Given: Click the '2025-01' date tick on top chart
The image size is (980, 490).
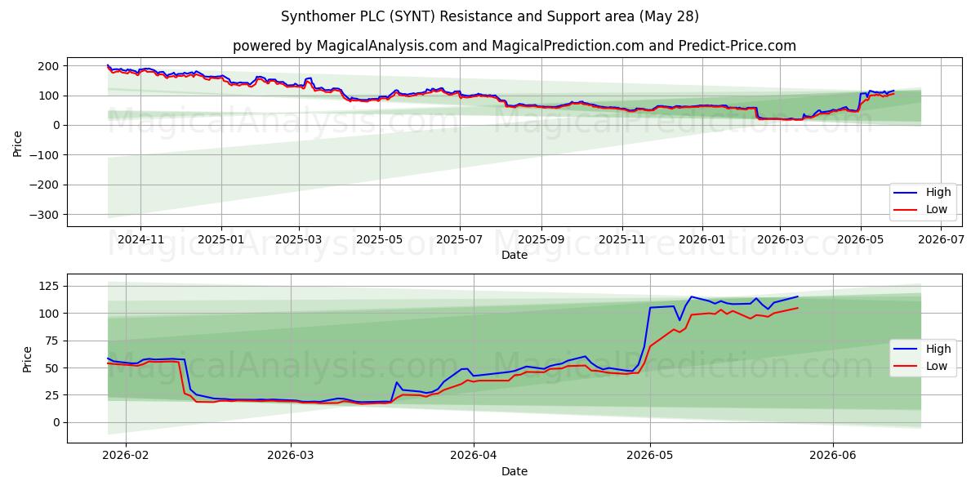Looking at the screenshot, I should (x=222, y=239).
